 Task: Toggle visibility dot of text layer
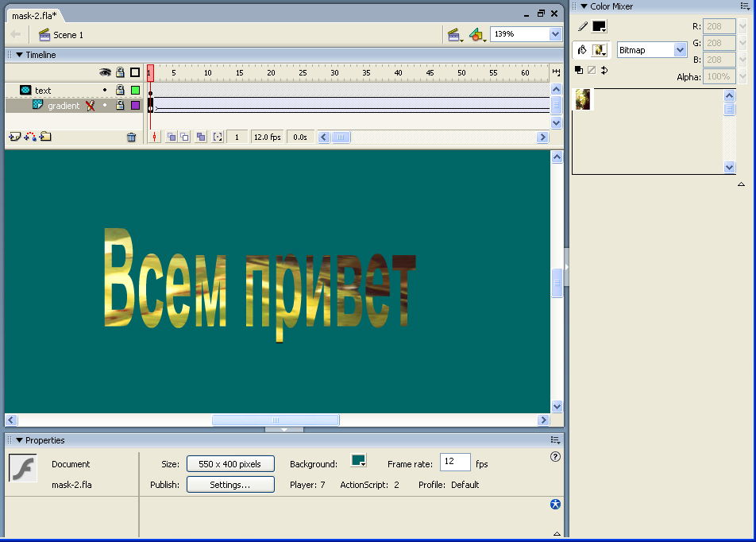[x=105, y=91]
